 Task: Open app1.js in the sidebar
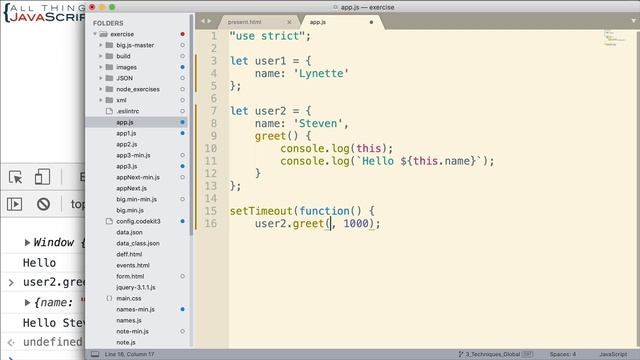(126, 133)
